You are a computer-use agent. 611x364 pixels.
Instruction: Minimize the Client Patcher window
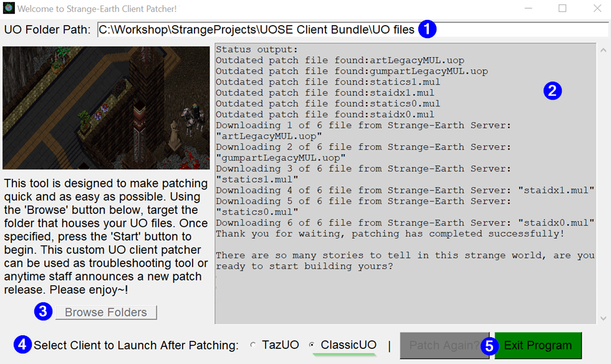(528, 9)
